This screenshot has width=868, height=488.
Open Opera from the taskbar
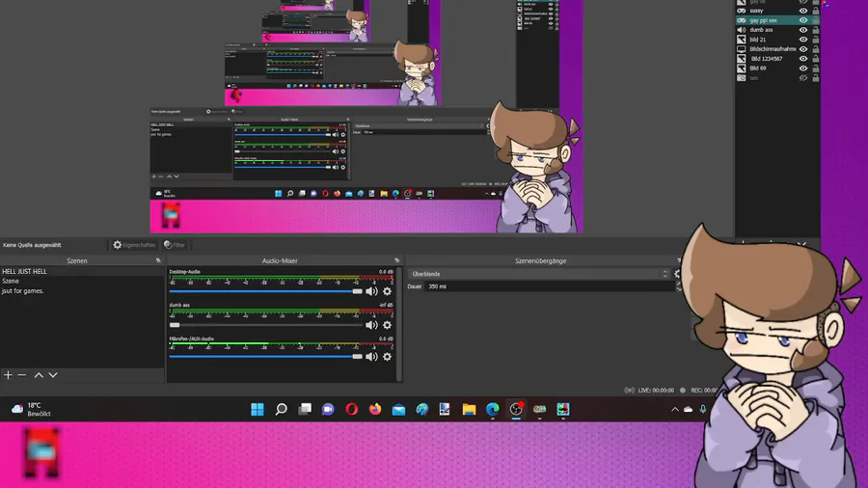[351, 409]
